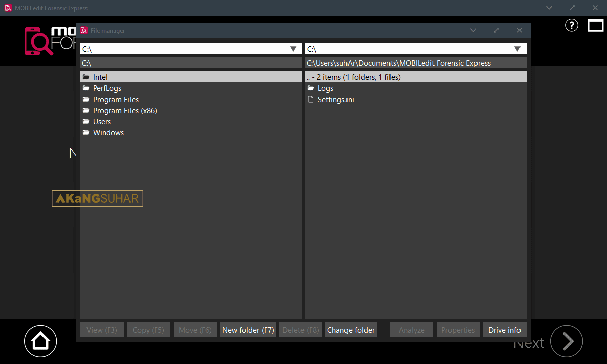This screenshot has width=607, height=364.
Task: Select the Program Files folder row
Action: coord(191,100)
